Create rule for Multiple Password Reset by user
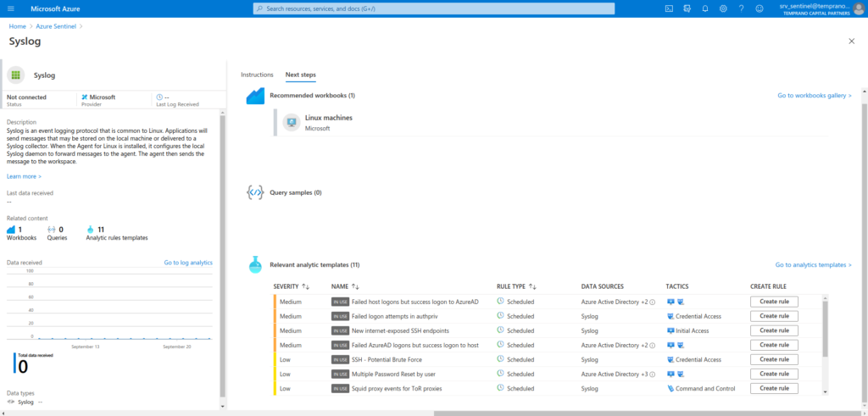This screenshot has height=416, width=868. point(774,374)
